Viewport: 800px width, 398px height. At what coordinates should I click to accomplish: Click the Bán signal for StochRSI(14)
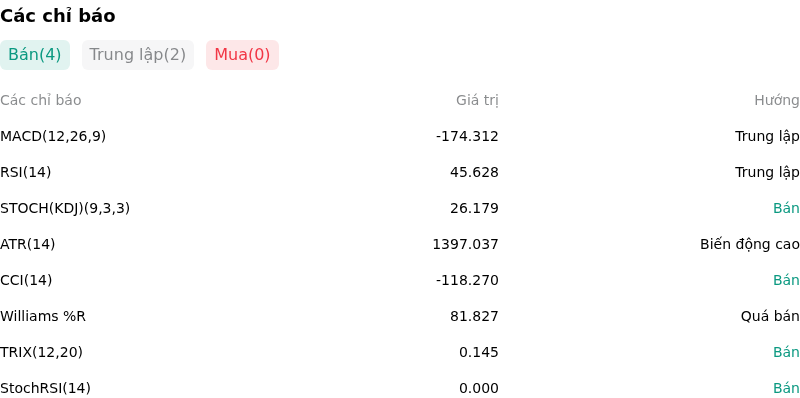pos(786,388)
